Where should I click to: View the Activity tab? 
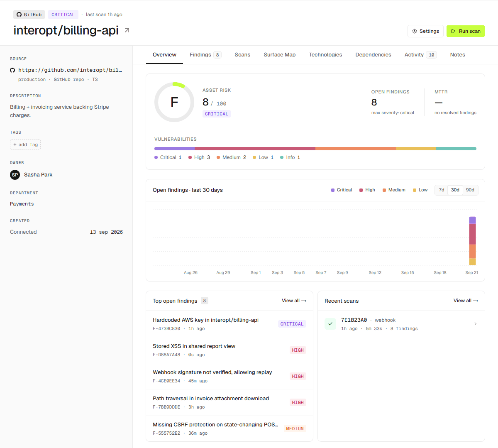(x=420, y=55)
